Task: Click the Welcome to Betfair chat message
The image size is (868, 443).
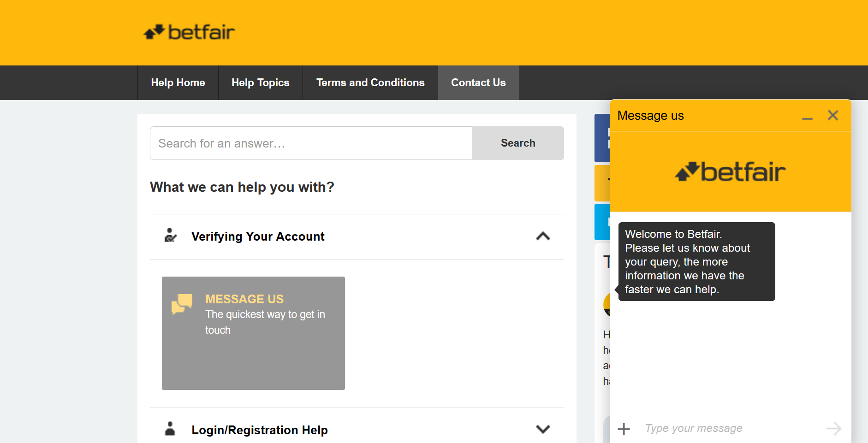Action: (696, 262)
